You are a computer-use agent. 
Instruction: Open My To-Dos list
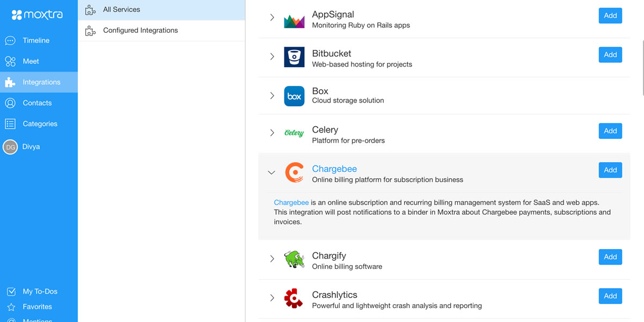39,291
